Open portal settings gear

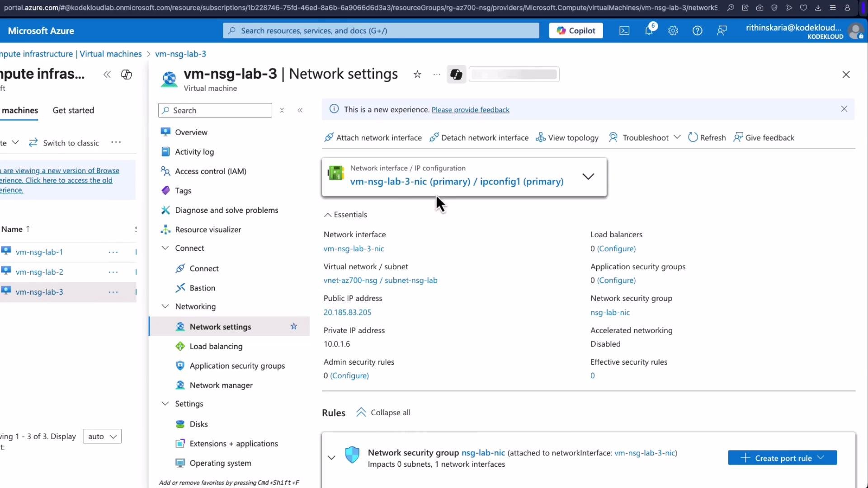pos(673,31)
